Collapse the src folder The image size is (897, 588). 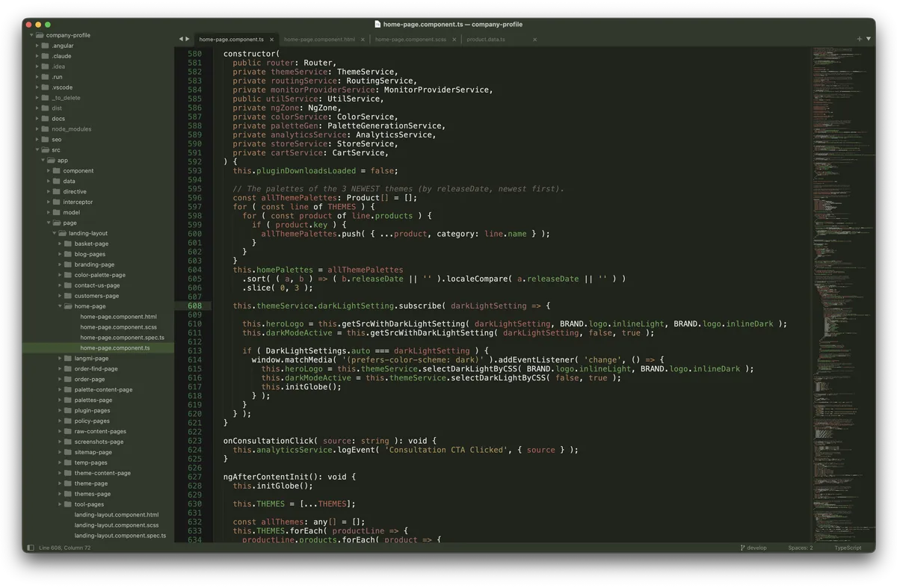(x=37, y=150)
